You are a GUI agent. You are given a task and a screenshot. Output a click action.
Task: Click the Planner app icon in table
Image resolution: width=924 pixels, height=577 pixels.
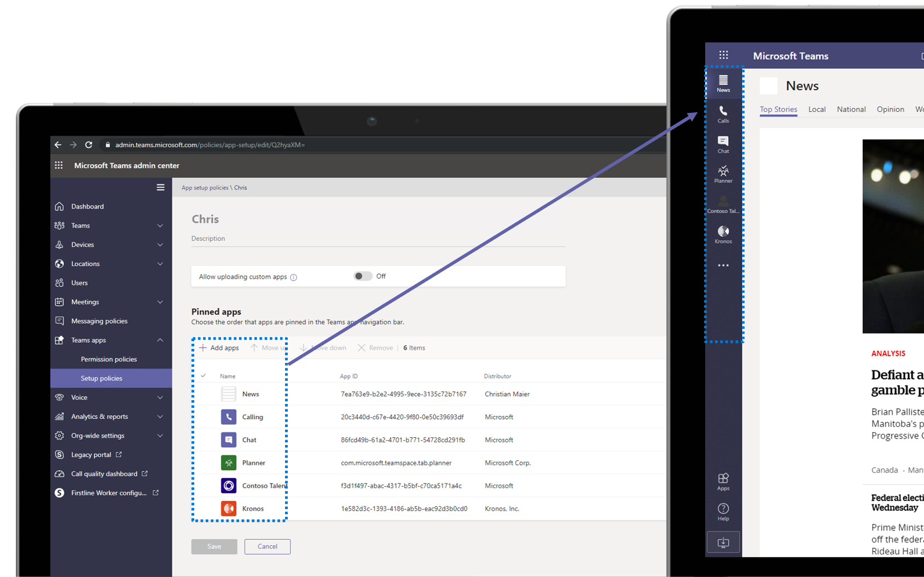(229, 463)
